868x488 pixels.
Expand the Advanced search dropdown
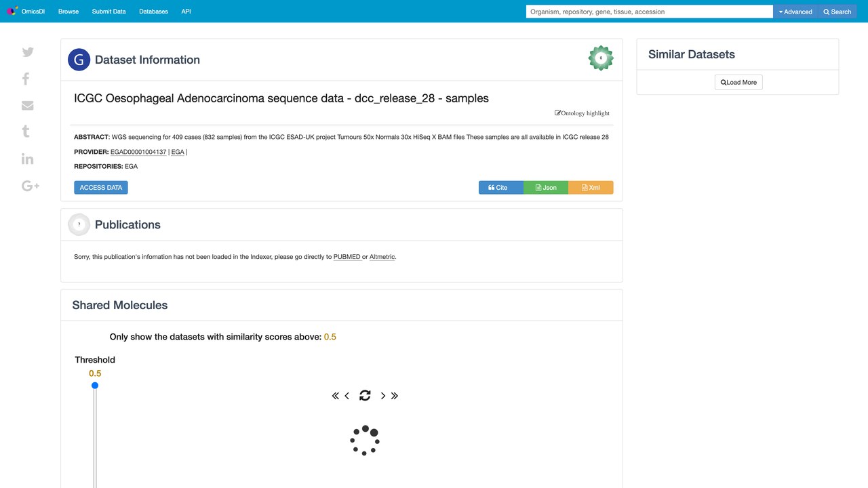click(795, 12)
